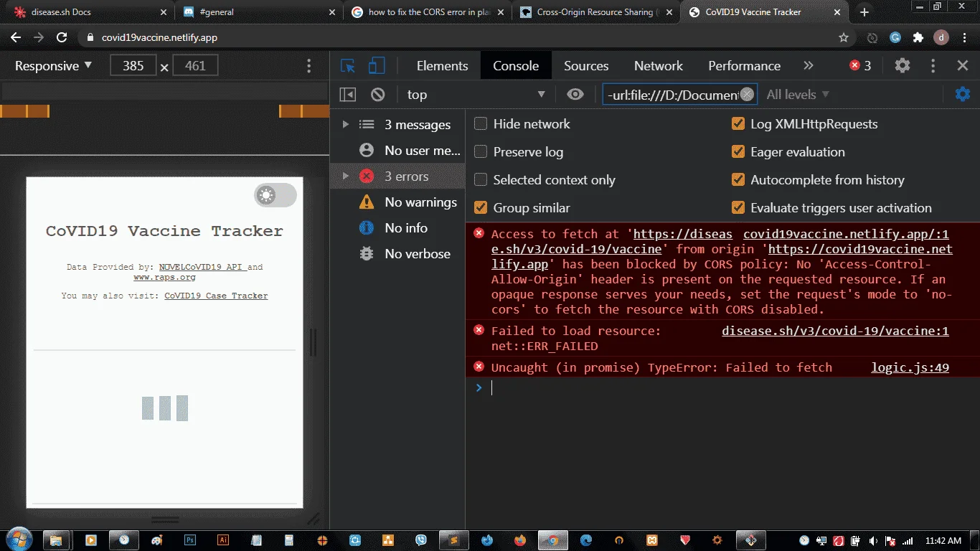This screenshot has width=980, height=551.
Task: Uncheck Log XMLHttpRequests
Action: coord(738,124)
